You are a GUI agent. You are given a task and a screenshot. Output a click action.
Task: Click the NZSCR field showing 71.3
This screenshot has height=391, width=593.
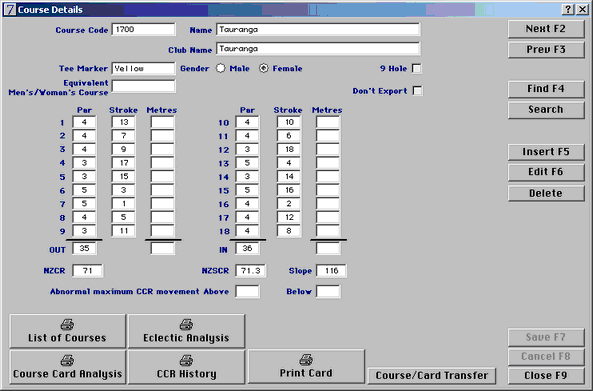(250, 271)
